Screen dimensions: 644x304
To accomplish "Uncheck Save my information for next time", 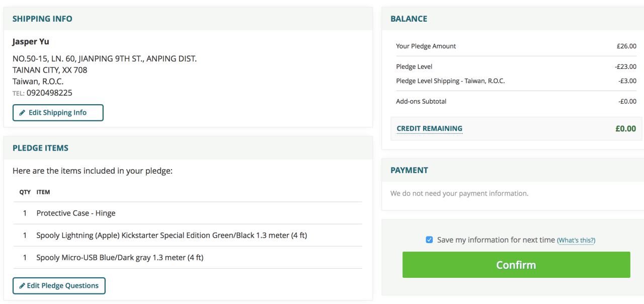I will (x=429, y=240).
